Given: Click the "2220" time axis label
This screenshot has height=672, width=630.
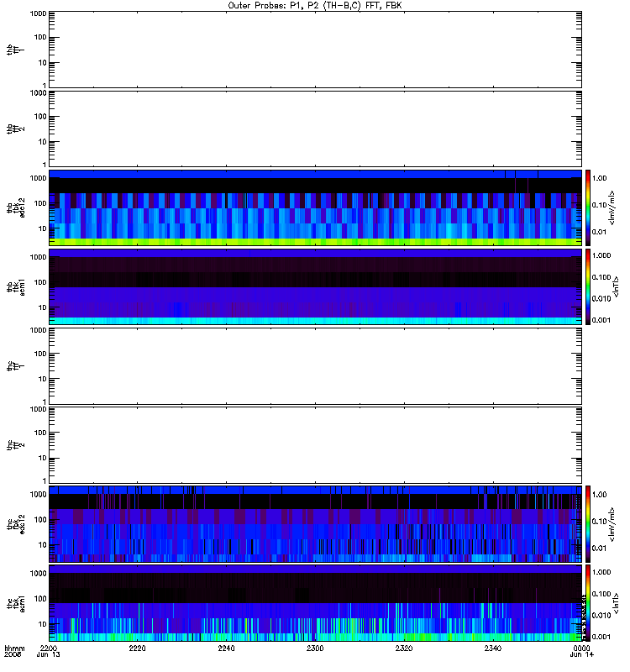Looking at the screenshot, I should [137, 648].
